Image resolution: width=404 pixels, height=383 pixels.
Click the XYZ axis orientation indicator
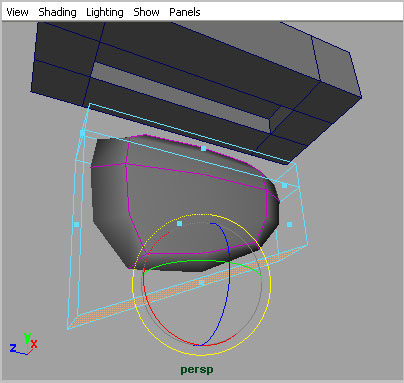(23, 344)
